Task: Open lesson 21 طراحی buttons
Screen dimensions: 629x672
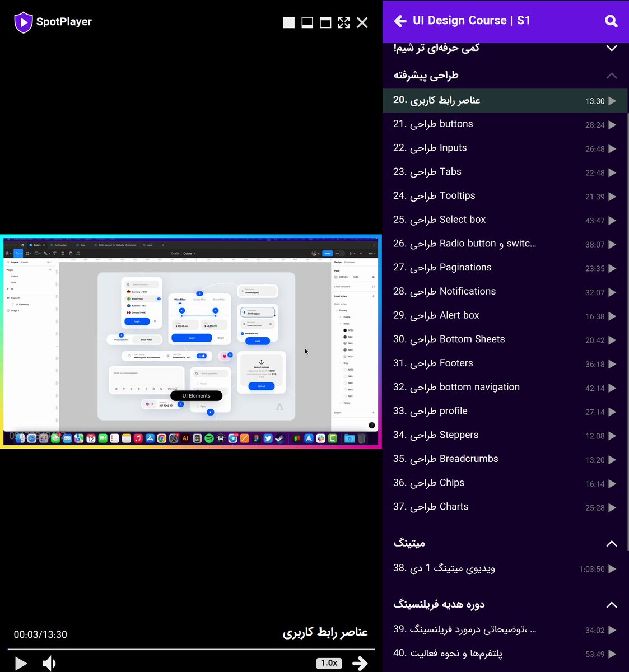Action: [x=505, y=124]
